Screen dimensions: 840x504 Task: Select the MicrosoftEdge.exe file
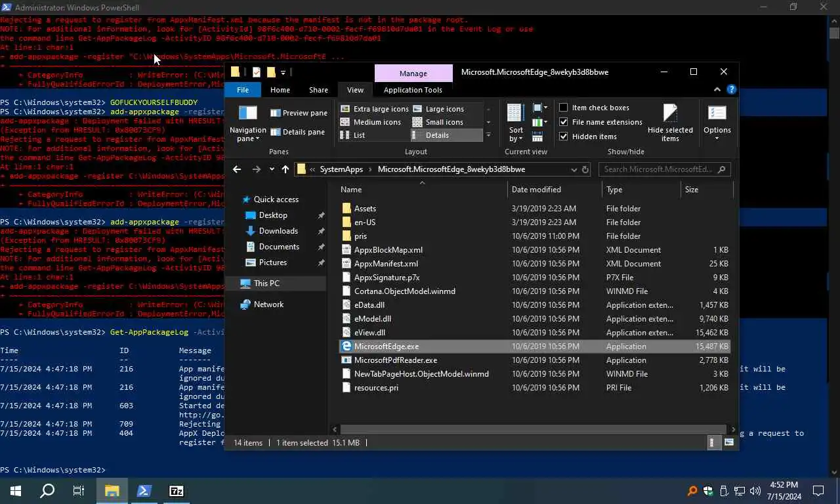tap(534, 346)
